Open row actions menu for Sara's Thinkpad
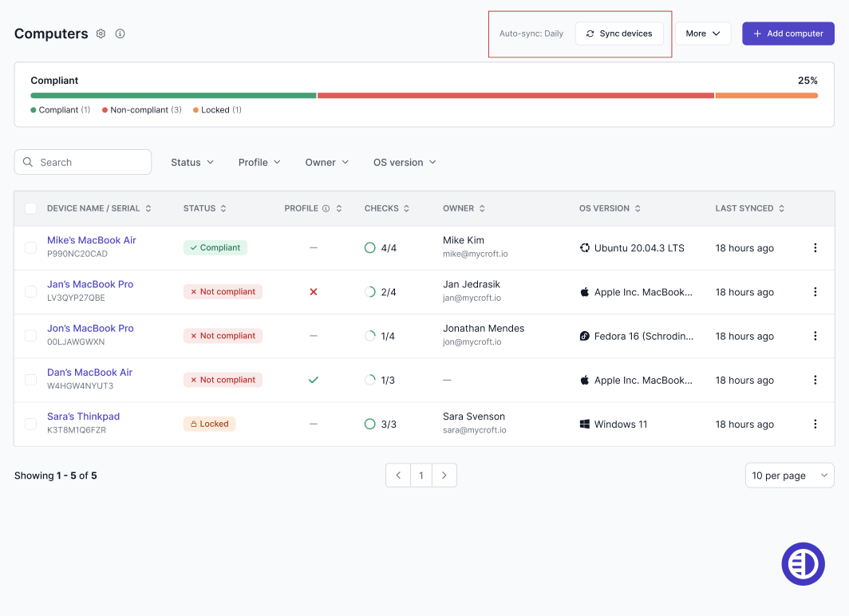The width and height of the screenshot is (849, 616). (x=815, y=424)
